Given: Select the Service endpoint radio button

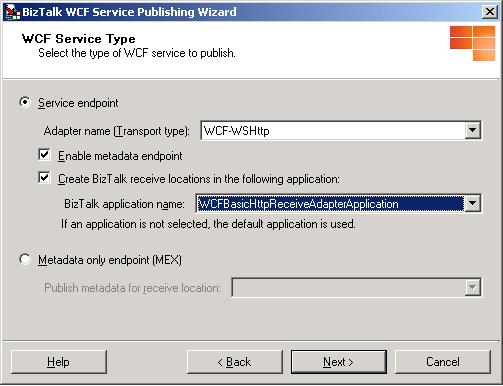Looking at the screenshot, I should click(25, 102).
